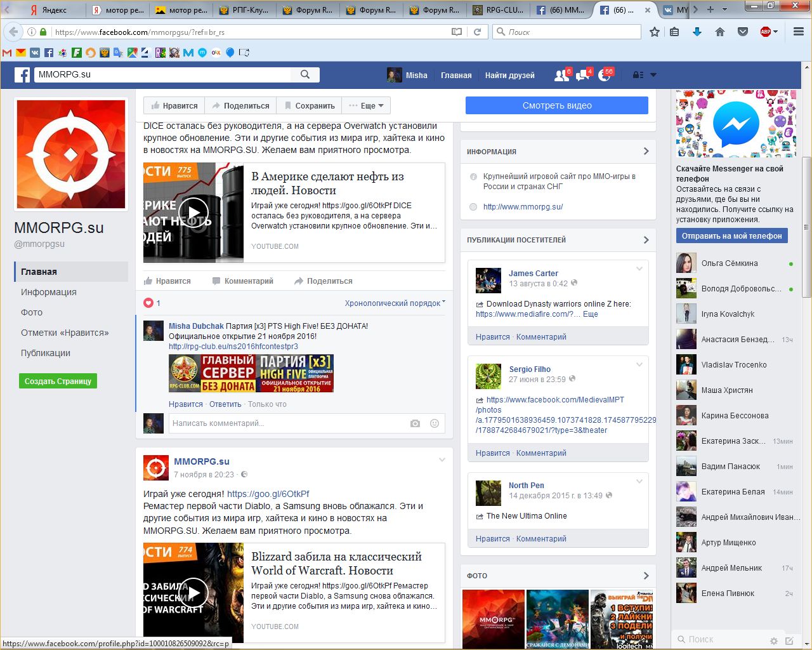This screenshot has width=812, height=650.
Task: Click Firefox bookmark star icon
Action: [655, 32]
